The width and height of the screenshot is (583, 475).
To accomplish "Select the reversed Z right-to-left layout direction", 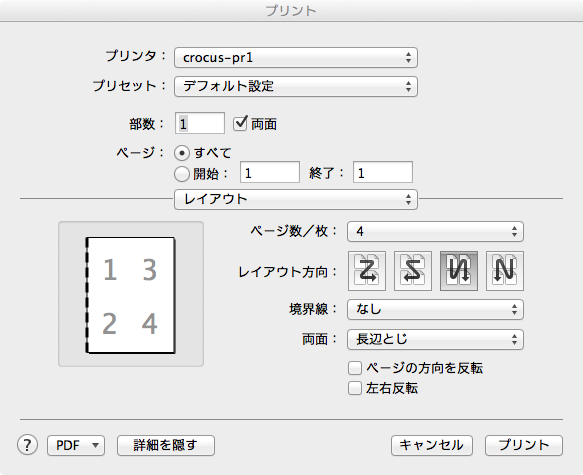I will (x=413, y=271).
